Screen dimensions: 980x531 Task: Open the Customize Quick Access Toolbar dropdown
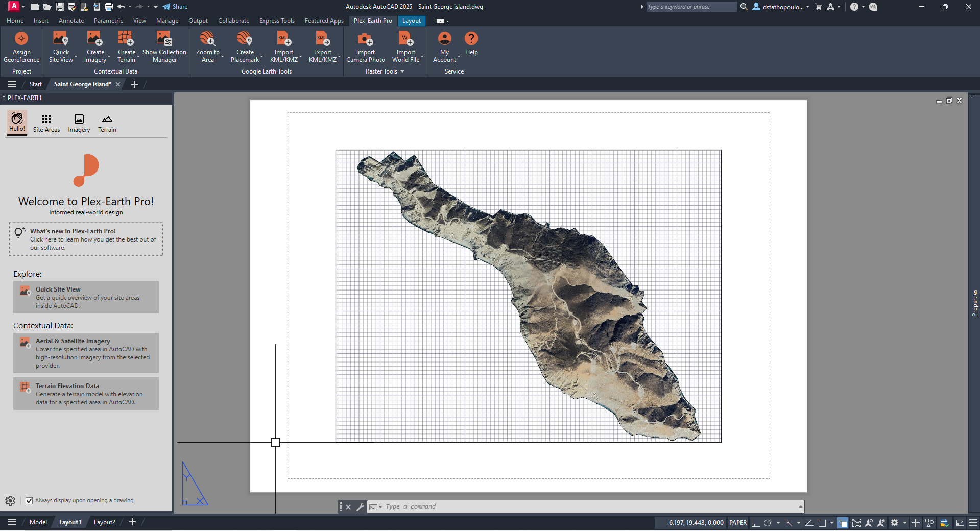tap(156, 7)
